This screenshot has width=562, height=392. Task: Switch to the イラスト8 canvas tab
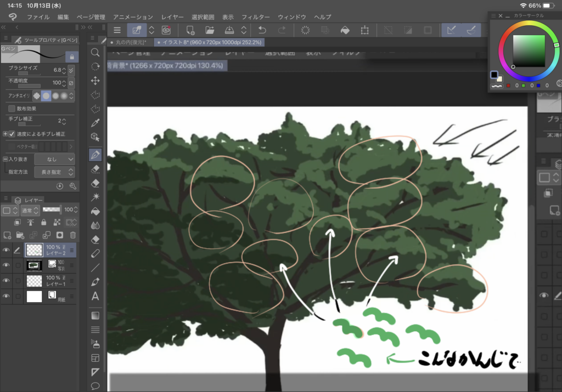pyautogui.click(x=209, y=42)
